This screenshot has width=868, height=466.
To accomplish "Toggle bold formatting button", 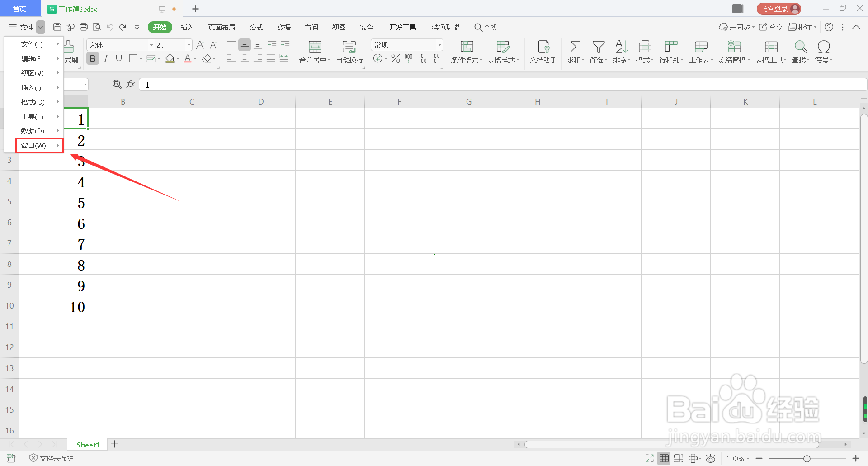I will pyautogui.click(x=93, y=58).
